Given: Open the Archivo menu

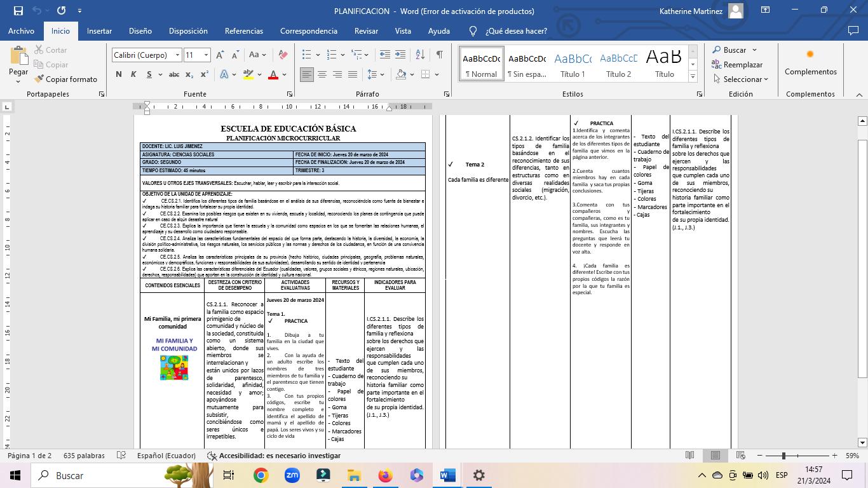Looking at the screenshot, I should [x=21, y=30].
